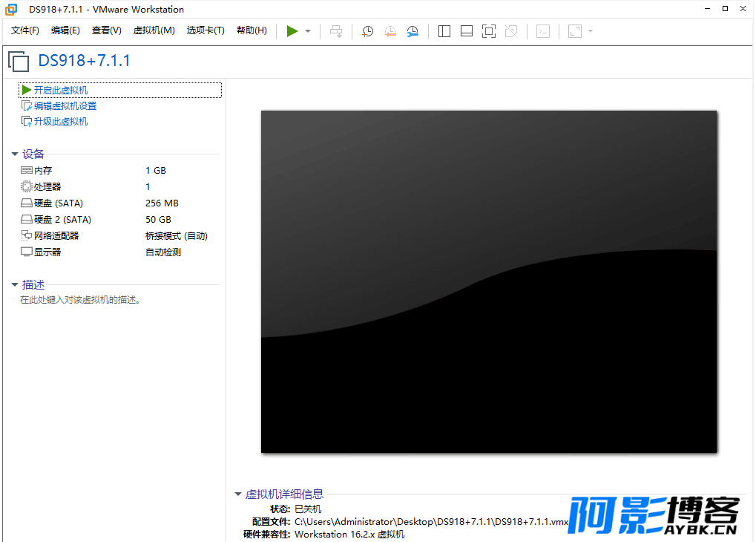
Task: Open the 查看(V) menu
Action: tap(107, 30)
